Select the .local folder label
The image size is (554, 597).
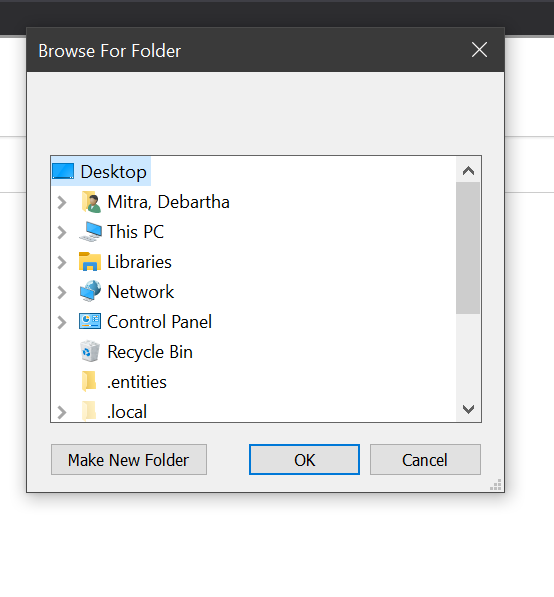tap(127, 412)
